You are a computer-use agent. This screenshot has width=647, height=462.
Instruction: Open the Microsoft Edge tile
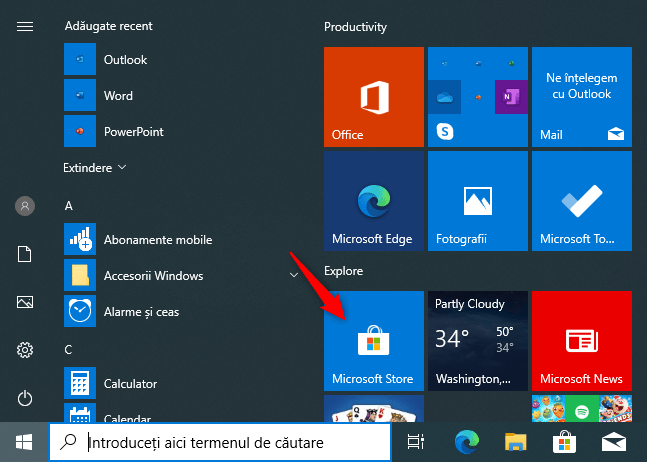pyautogui.click(x=373, y=201)
